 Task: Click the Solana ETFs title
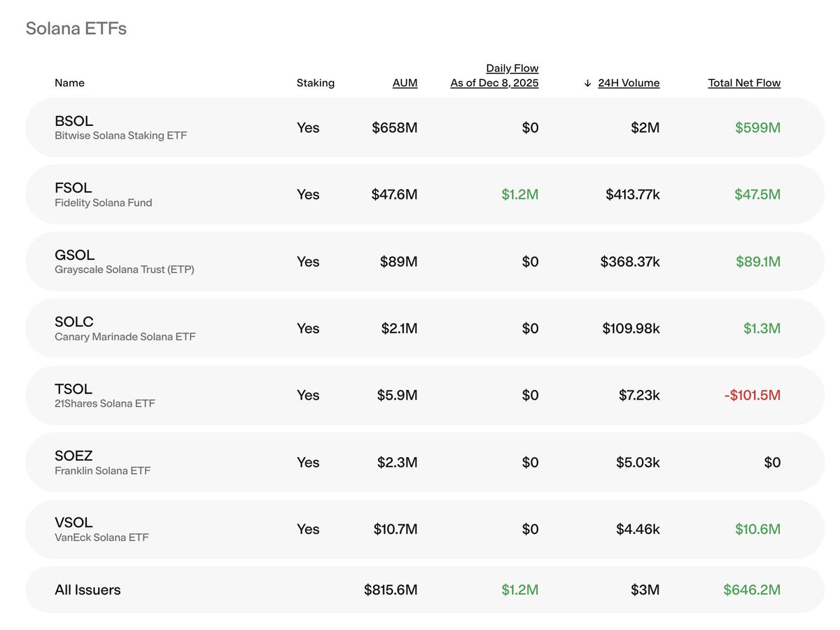coord(76,29)
